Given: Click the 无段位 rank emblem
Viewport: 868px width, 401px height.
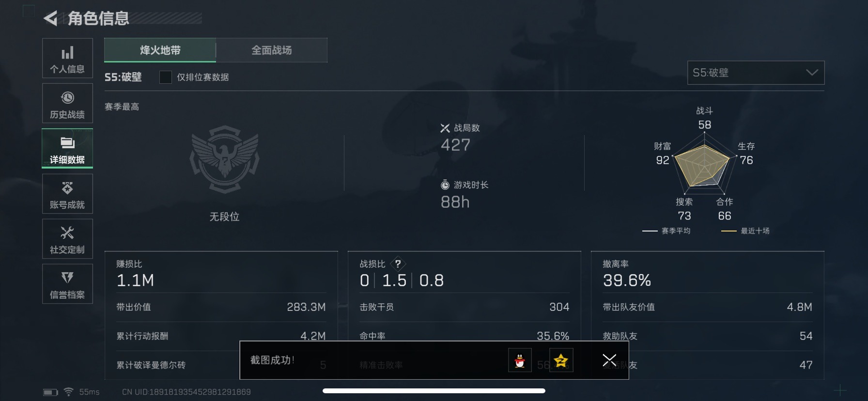Looking at the screenshot, I should tap(224, 159).
